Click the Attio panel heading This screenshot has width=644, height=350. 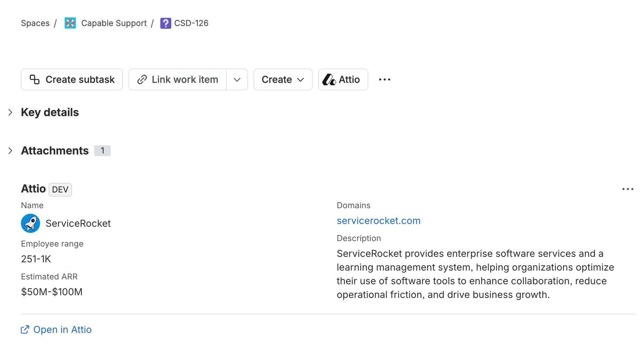[x=33, y=189]
